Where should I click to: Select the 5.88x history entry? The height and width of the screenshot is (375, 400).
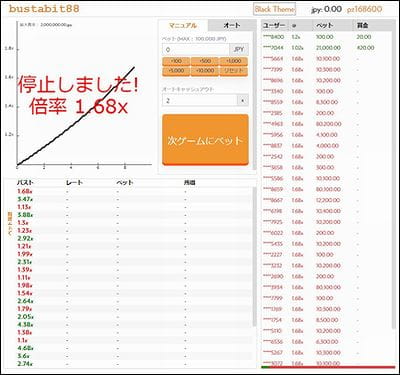[25, 215]
